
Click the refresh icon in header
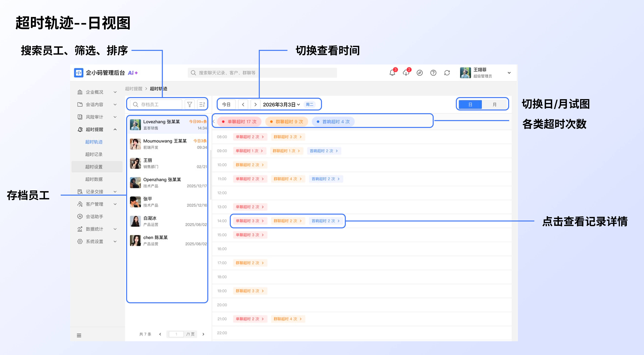[x=447, y=73]
